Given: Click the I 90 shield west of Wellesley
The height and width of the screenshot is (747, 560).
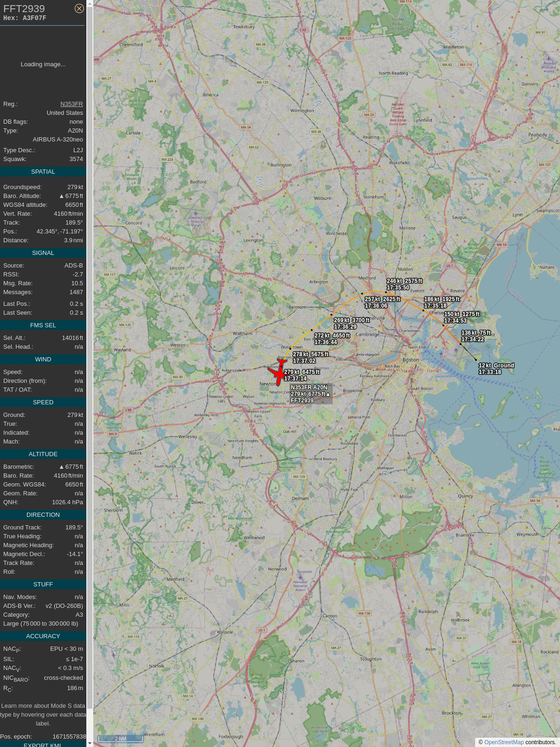Looking at the screenshot, I should [x=128, y=410].
